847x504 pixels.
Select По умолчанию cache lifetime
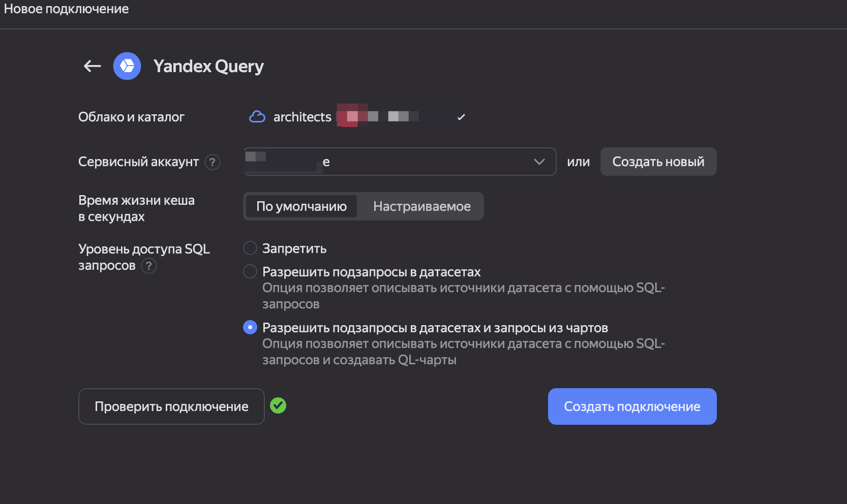[x=301, y=206]
